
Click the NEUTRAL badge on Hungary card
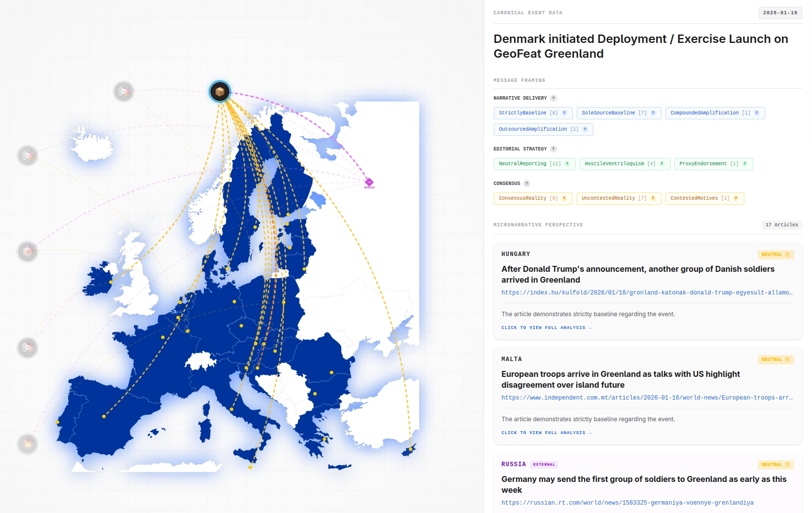(x=775, y=255)
